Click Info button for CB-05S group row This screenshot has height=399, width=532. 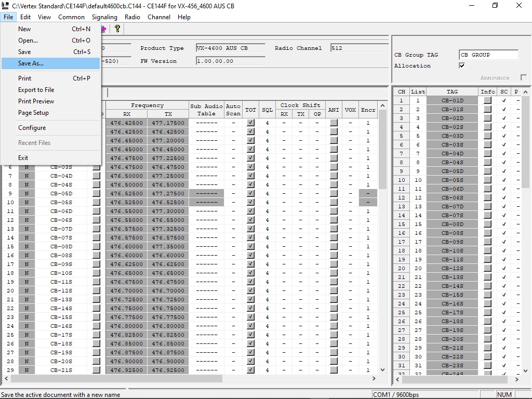coord(487,180)
